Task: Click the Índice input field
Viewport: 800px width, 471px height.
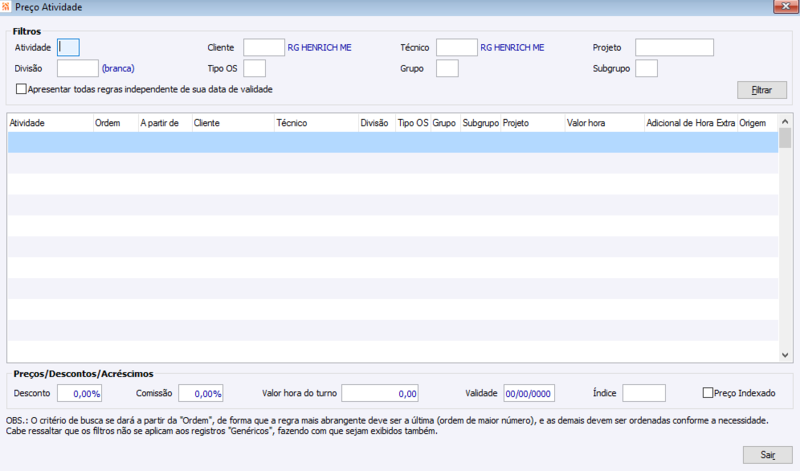Action: click(644, 393)
